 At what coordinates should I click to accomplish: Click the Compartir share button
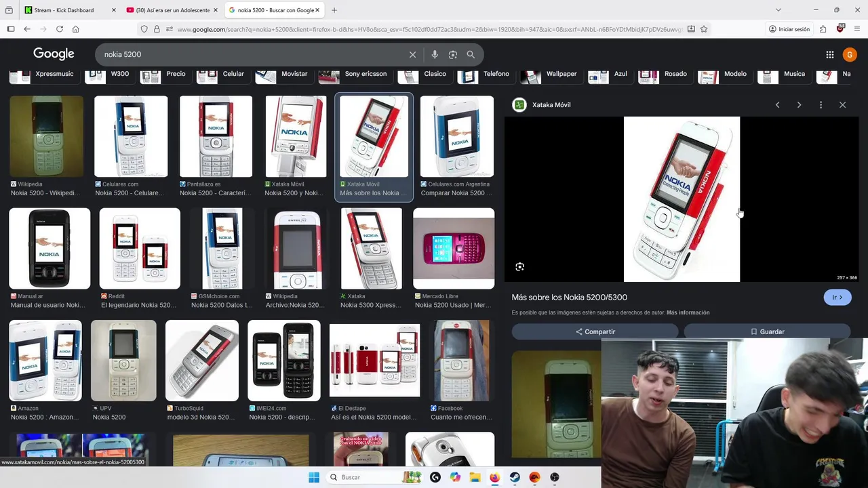[x=595, y=331]
